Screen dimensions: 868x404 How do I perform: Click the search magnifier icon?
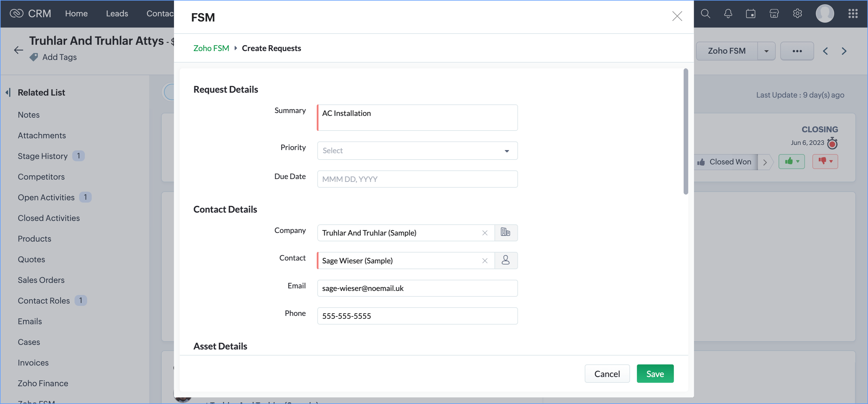(x=705, y=13)
